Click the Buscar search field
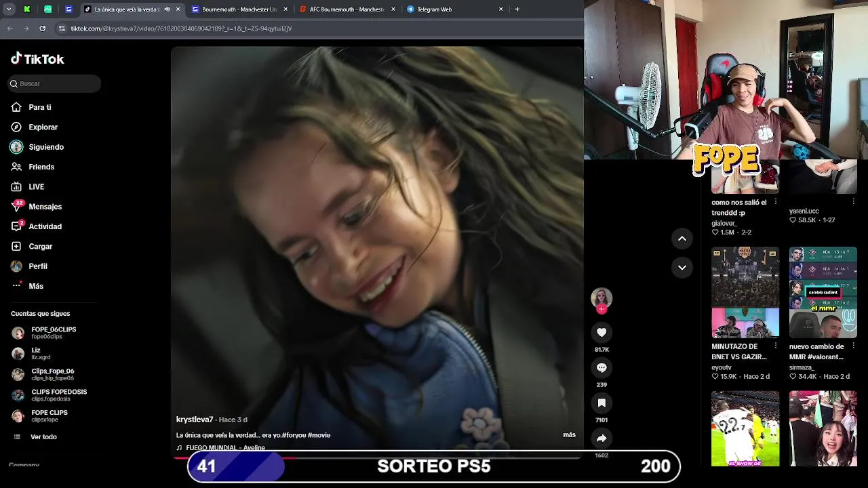The width and height of the screenshot is (868, 488). (x=54, y=83)
